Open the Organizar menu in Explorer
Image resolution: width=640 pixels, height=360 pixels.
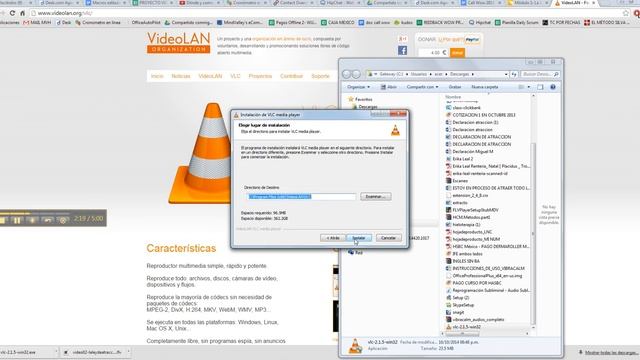coord(358,87)
